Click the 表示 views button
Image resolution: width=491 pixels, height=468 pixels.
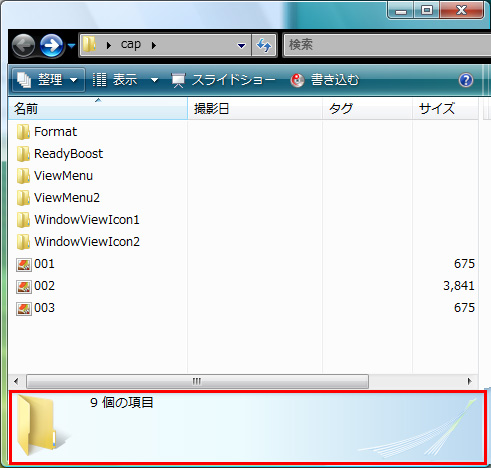[115, 80]
